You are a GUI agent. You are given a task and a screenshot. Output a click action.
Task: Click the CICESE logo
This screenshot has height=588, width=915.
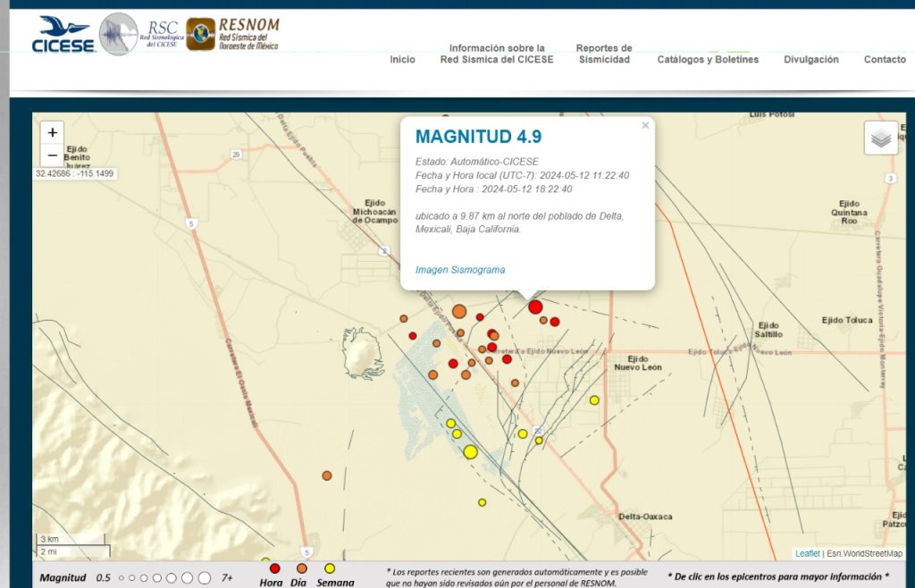(63, 35)
